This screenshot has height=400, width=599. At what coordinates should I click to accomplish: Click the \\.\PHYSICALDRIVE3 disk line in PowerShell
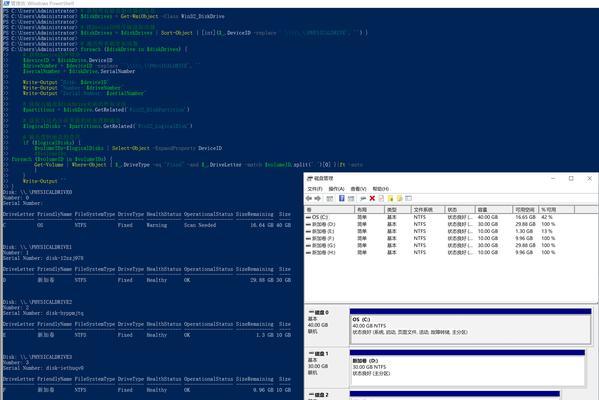37,357
